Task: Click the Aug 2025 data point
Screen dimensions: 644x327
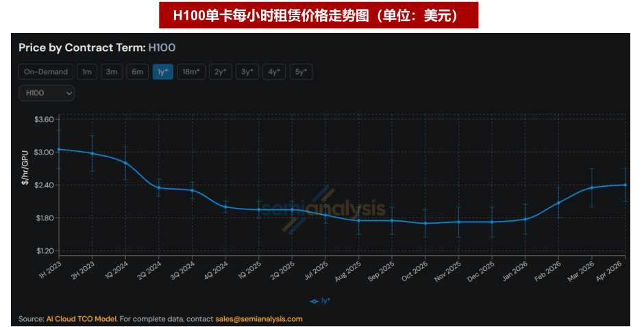Action: 358,221
